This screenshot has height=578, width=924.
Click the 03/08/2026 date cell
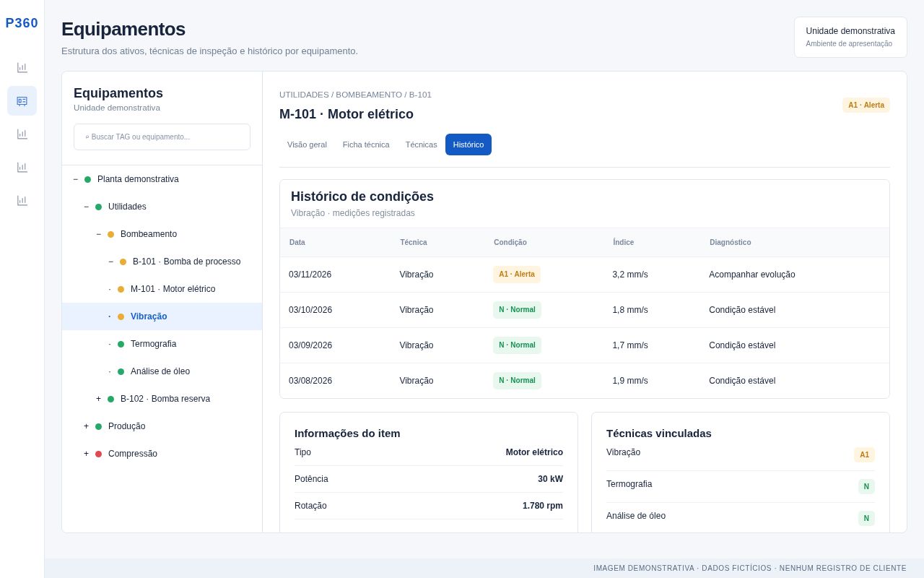pos(310,381)
